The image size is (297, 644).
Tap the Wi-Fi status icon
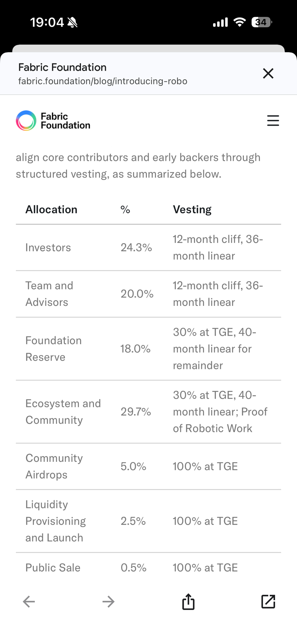(x=239, y=22)
